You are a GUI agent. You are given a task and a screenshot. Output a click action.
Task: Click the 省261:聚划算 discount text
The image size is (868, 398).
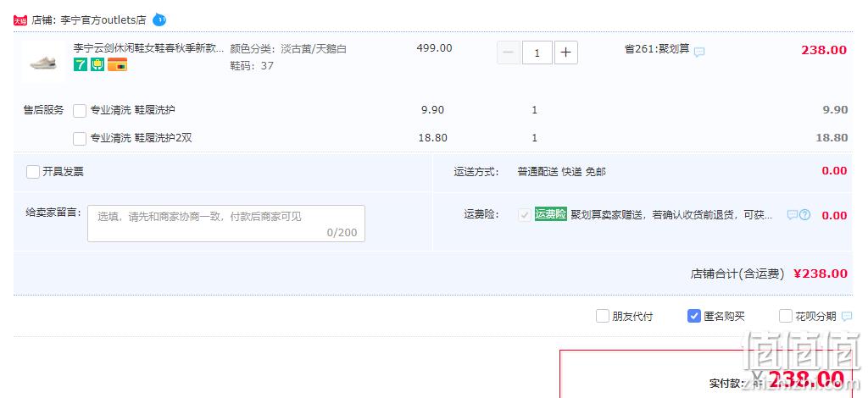657,48
